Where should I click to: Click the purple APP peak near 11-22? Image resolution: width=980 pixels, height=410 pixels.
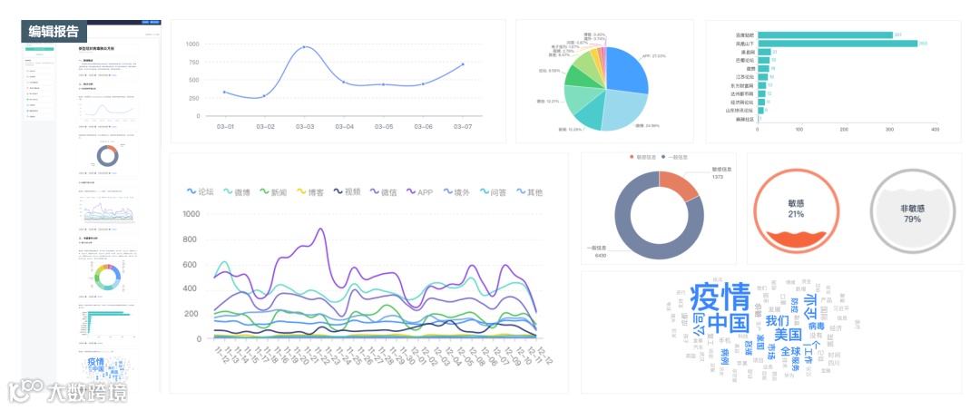320,229
